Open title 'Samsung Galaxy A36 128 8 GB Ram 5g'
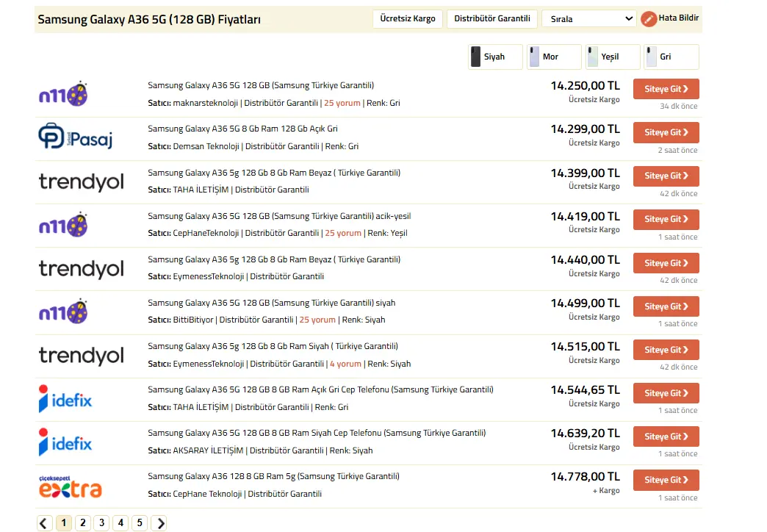 pos(273,476)
